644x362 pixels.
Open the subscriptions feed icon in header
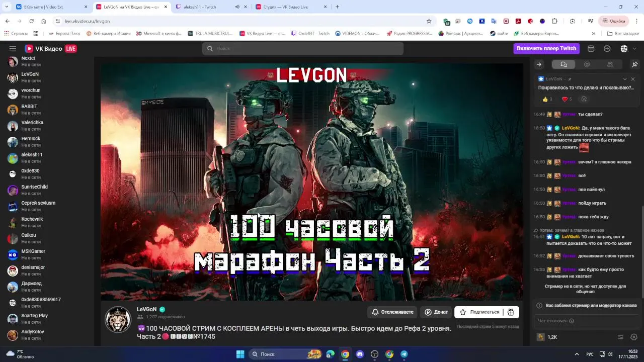pyautogui.click(x=591, y=49)
